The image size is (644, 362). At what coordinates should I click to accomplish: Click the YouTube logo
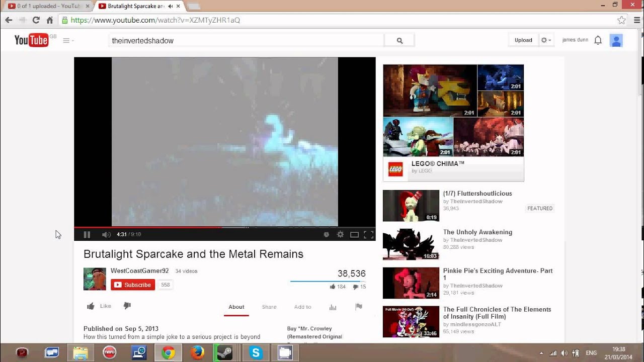click(32, 40)
